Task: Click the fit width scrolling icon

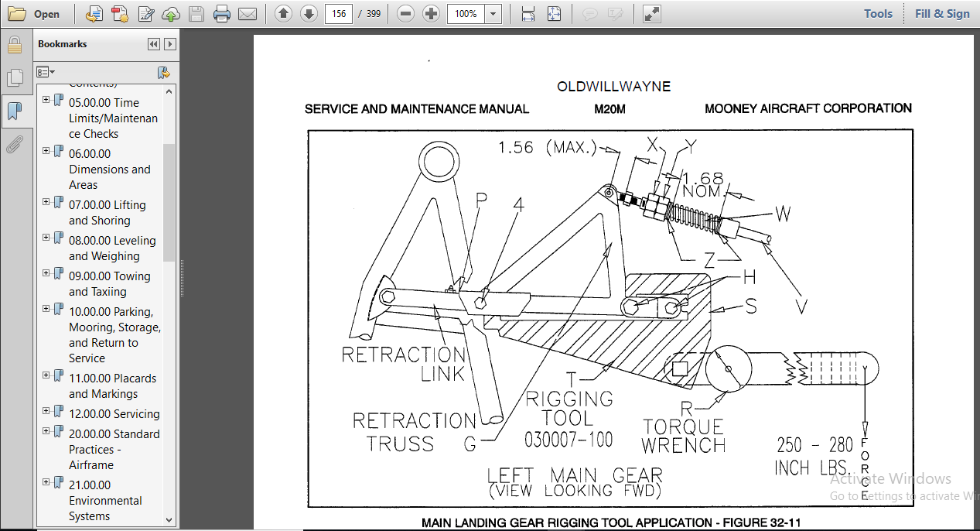Action: tap(528, 14)
